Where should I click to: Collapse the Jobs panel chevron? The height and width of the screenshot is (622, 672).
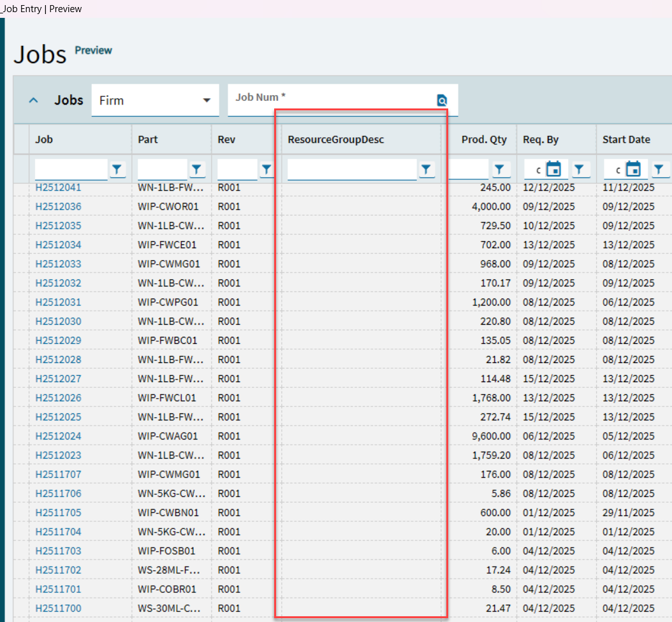coord(34,100)
